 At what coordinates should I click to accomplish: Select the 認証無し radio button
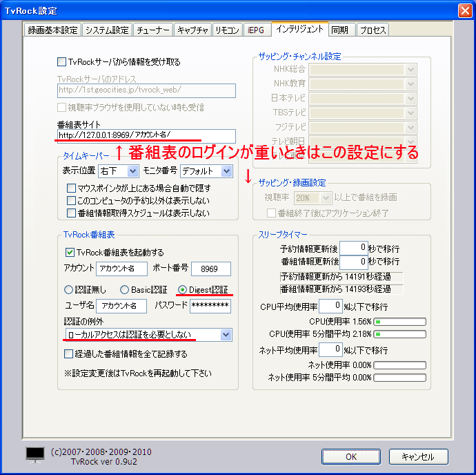68,289
